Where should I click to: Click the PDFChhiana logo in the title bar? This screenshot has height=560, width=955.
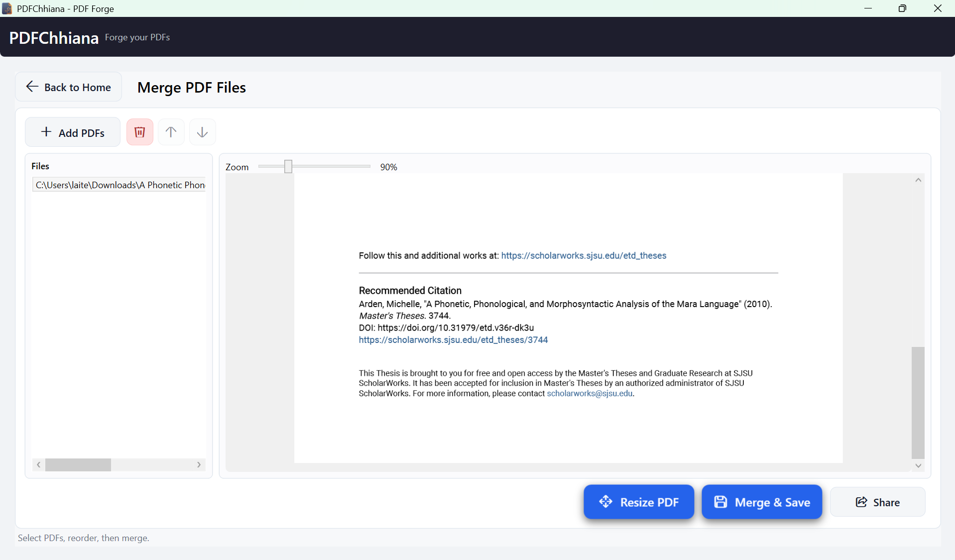(x=7, y=8)
